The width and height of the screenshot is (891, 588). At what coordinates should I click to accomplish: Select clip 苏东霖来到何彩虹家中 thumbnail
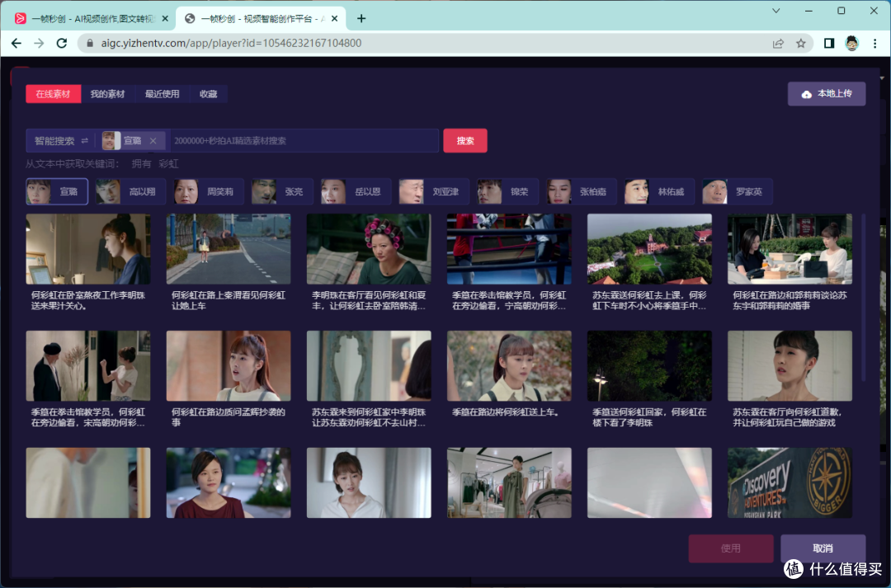(x=369, y=366)
